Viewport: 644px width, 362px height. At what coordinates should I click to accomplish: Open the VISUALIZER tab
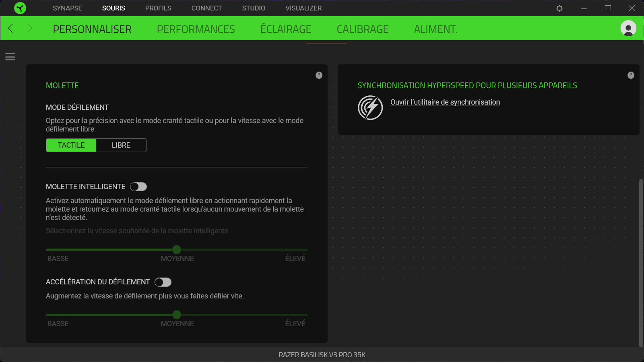point(303,8)
